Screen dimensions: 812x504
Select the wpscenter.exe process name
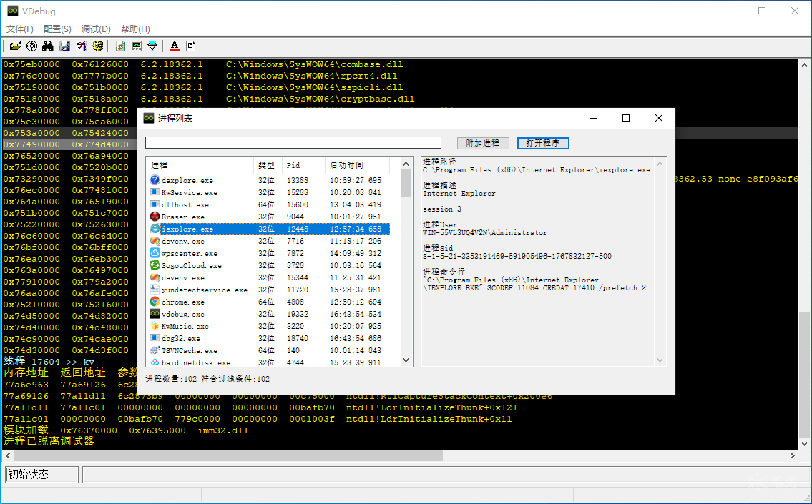click(x=189, y=254)
